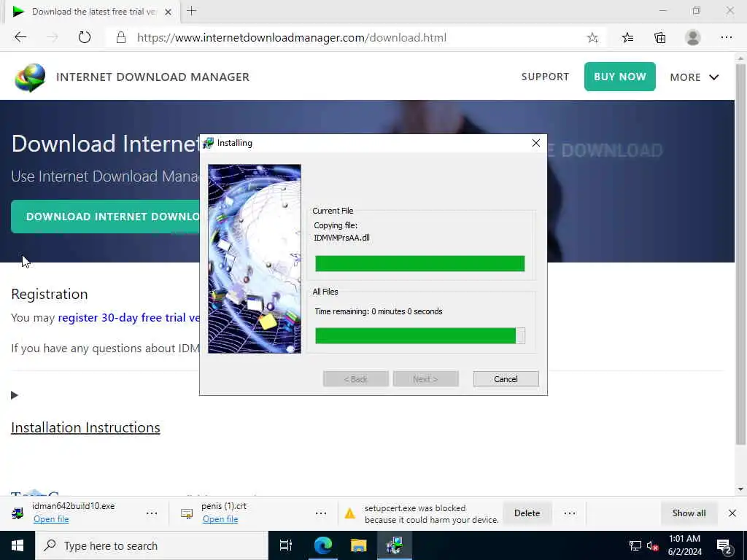Expand the collapsed triangle below Registration
The image size is (747, 560).
[15, 395]
